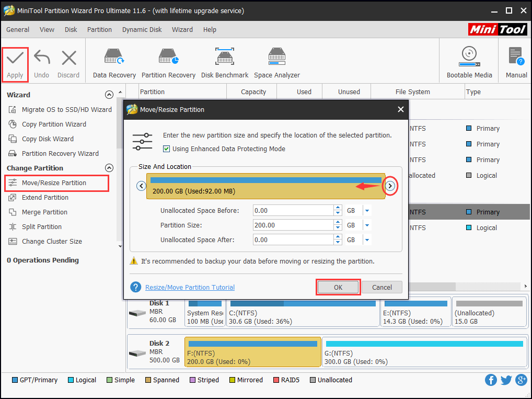
Task: Select C: partition on Disk 1 map
Action: tap(303, 311)
